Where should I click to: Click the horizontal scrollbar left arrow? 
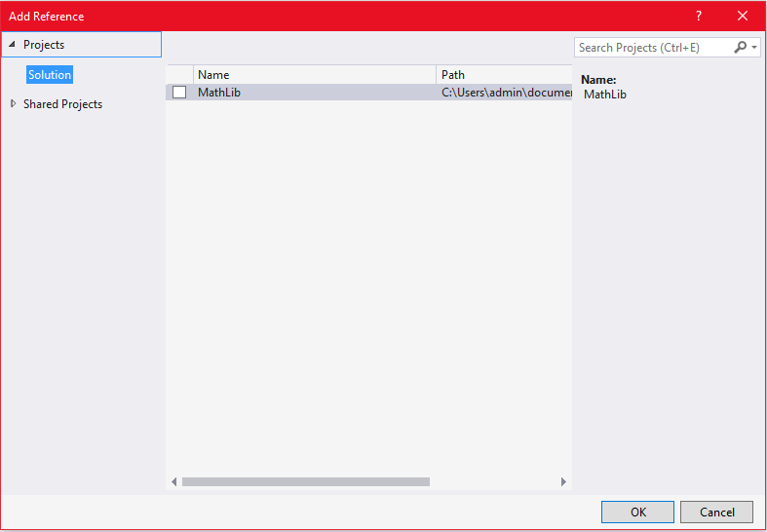click(173, 482)
